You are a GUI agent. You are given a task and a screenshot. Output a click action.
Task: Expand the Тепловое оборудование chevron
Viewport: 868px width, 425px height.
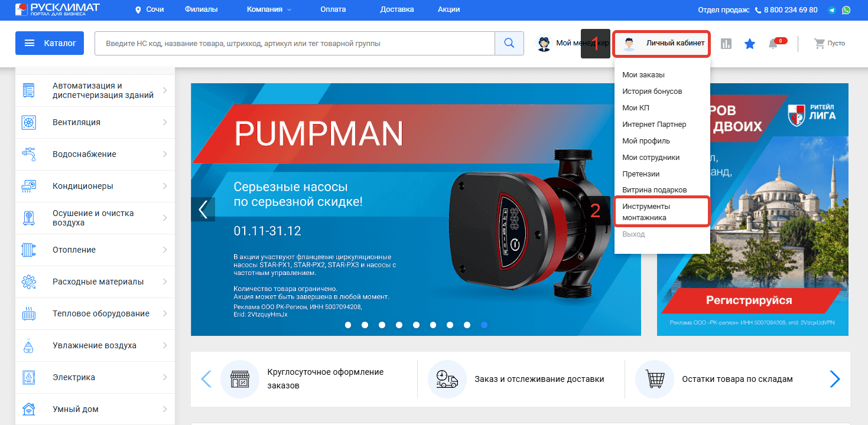[x=165, y=313]
